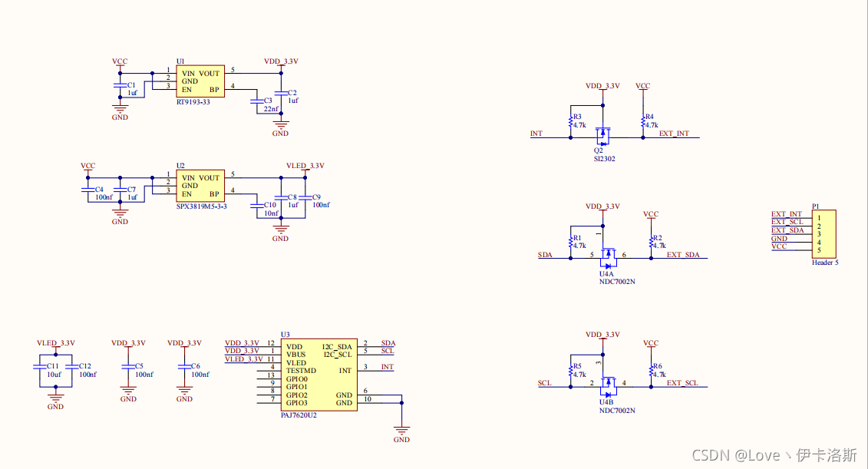Image resolution: width=868 pixels, height=469 pixels.
Task: Select the U1 RT9193-33 regulator chip symbol
Action: tap(200, 81)
